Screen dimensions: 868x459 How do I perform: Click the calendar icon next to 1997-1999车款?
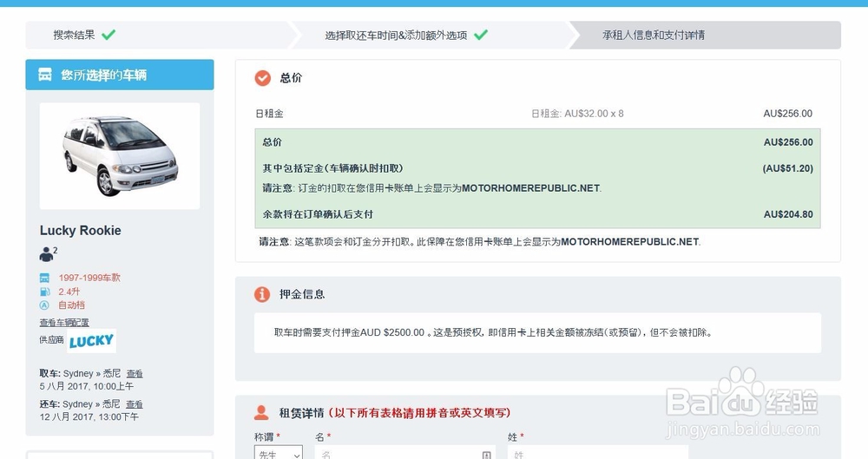pyautogui.click(x=44, y=278)
